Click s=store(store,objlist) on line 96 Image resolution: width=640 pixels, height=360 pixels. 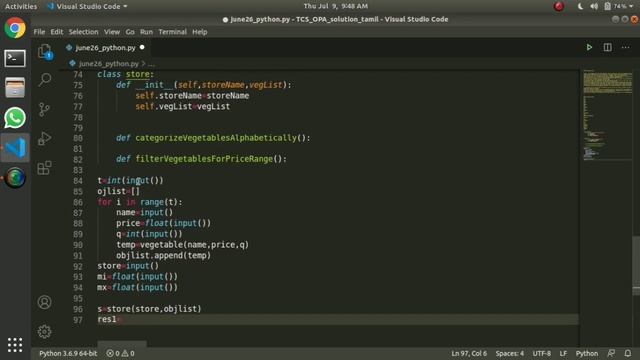(x=149, y=309)
